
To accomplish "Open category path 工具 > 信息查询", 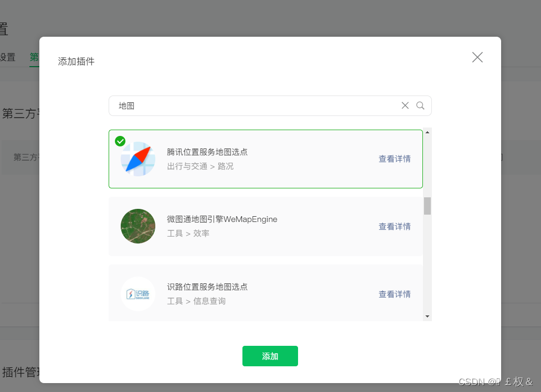I will (197, 301).
